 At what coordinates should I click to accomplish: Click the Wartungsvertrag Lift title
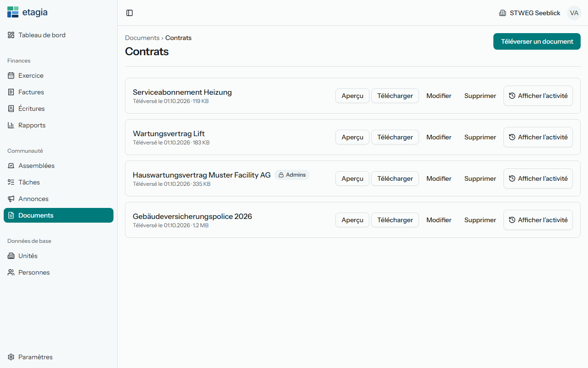(169, 133)
